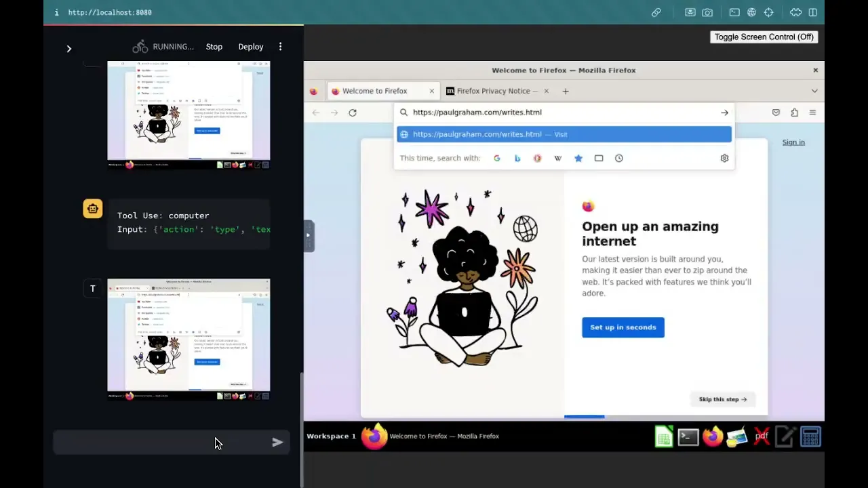Open the text editor taskbar icon
868x488 pixels.
point(785,436)
